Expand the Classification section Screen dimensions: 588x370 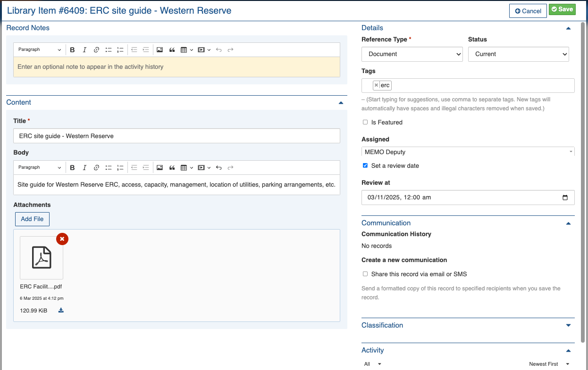[x=568, y=325]
